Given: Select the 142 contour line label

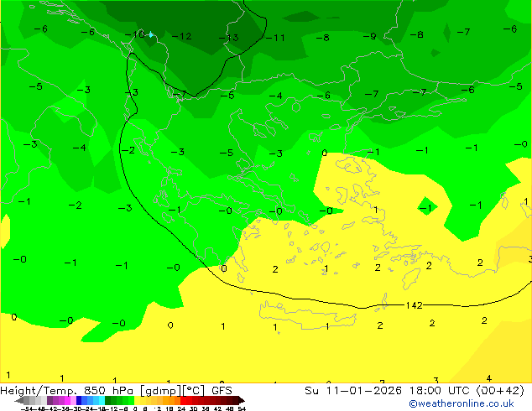Looking at the screenshot, I should [414, 305].
